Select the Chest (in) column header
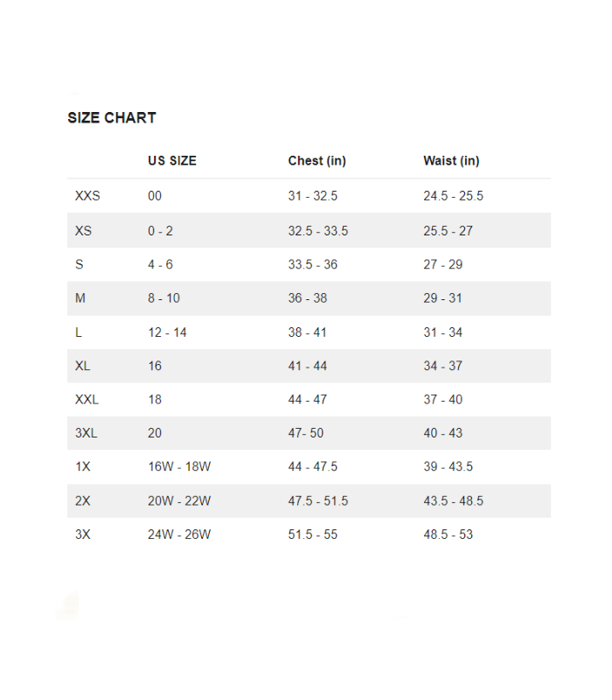The width and height of the screenshot is (612, 700). 317,161
